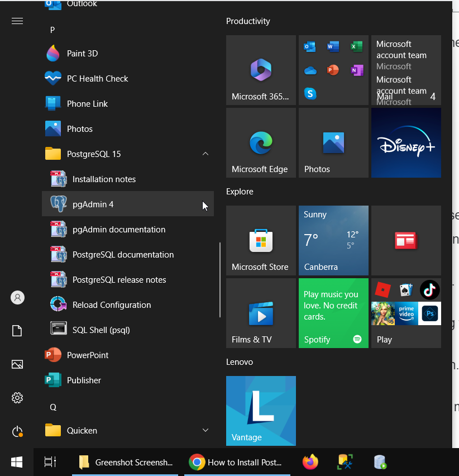The image size is (459, 476).
Task: Expand the Quicken folder
Action: (205, 430)
